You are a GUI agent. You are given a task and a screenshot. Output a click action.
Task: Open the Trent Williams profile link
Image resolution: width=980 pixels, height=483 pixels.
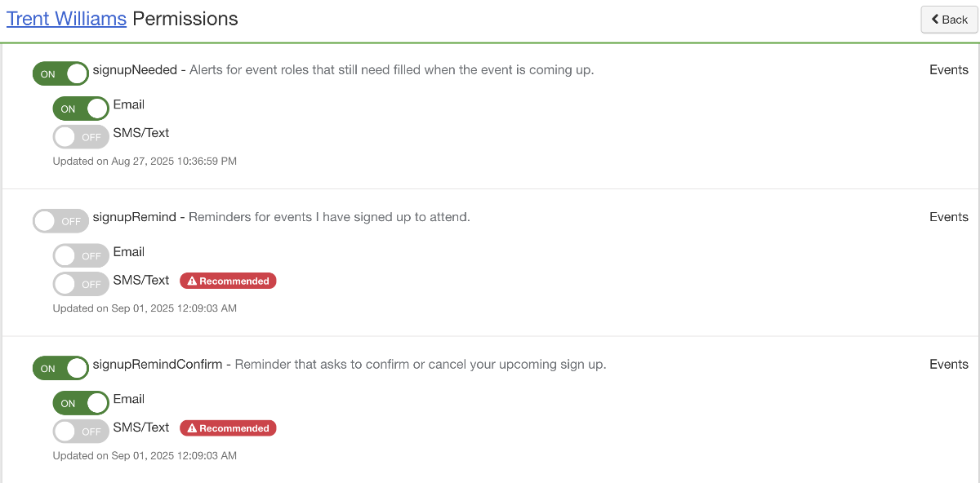(x=66, y=19)
